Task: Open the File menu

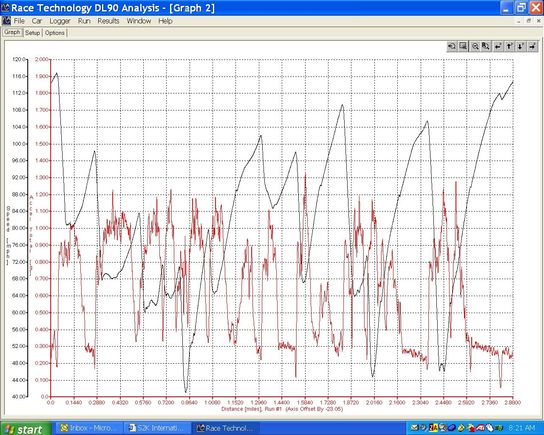Action: point(19,21)
